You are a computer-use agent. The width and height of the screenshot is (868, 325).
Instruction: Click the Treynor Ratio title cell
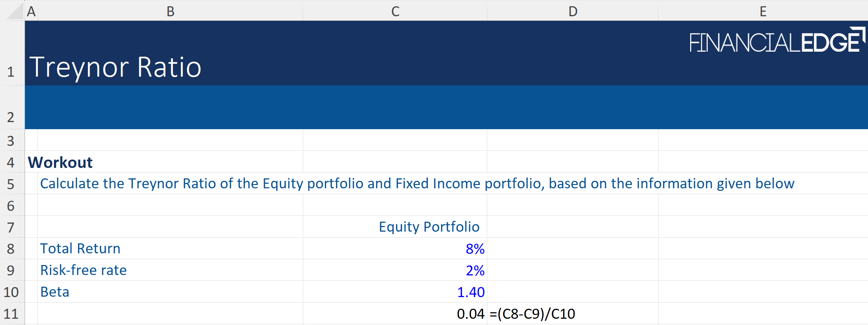click(116, 67)
